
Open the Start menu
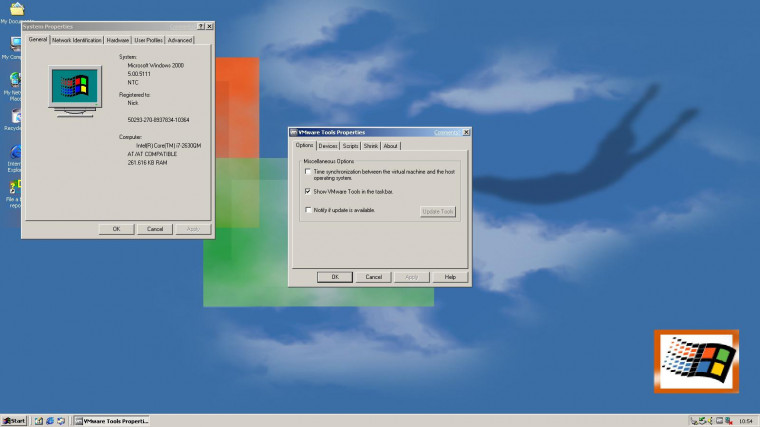[14, 421]
